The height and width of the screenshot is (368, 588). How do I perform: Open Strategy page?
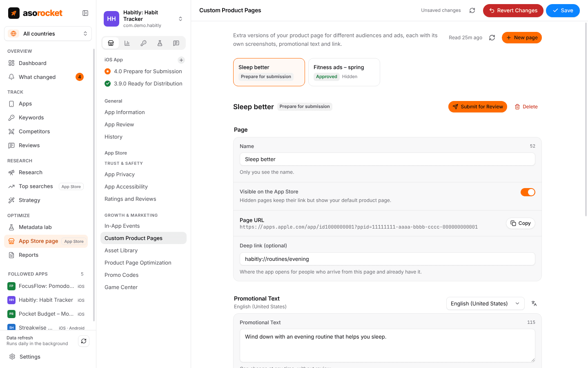point(46,200)
